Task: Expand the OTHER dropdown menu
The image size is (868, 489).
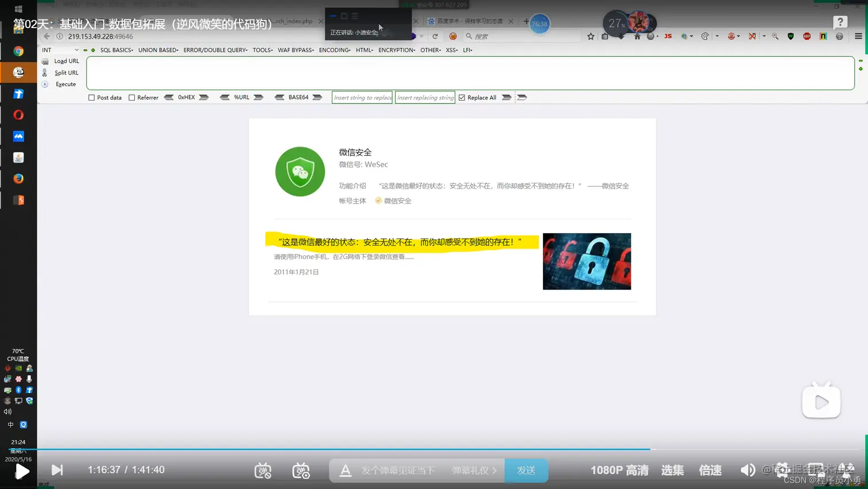Action: (x=431, y=50)
